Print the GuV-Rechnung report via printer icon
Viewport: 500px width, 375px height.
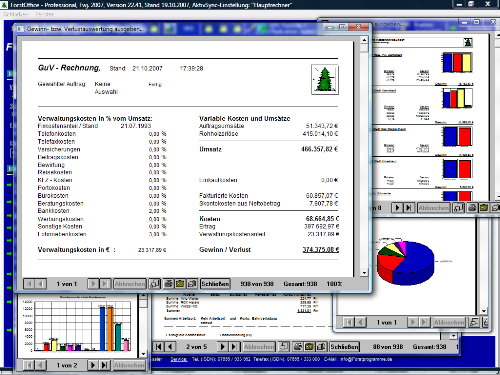[x=168, y=284]
